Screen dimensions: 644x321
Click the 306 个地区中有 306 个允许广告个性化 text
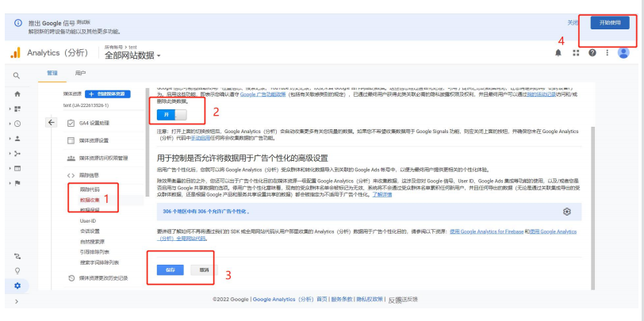tap(206, 212)
